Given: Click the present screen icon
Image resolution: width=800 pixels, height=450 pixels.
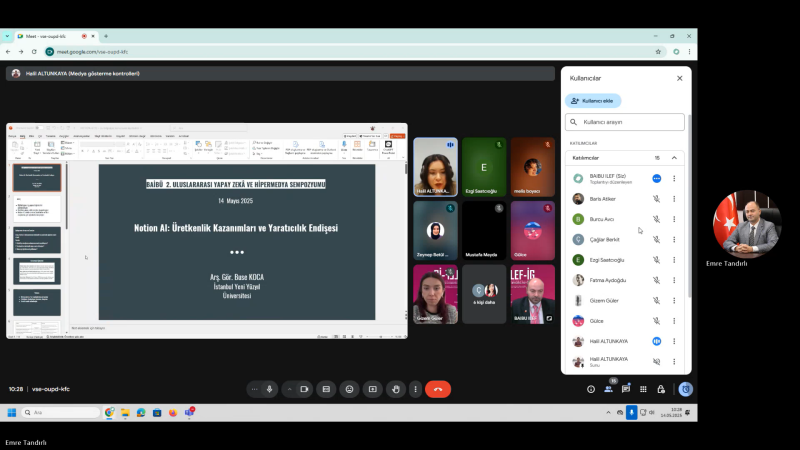Looking at the screenshot, I should [x=372, y=389].
